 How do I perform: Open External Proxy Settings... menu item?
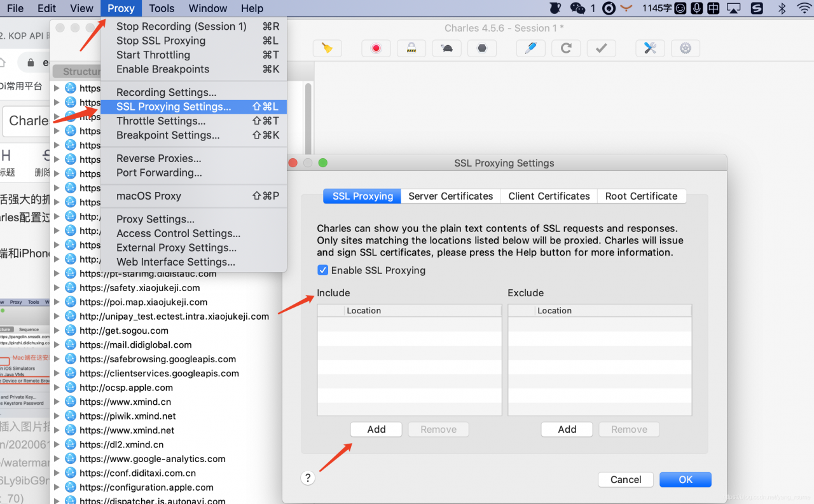194,248
